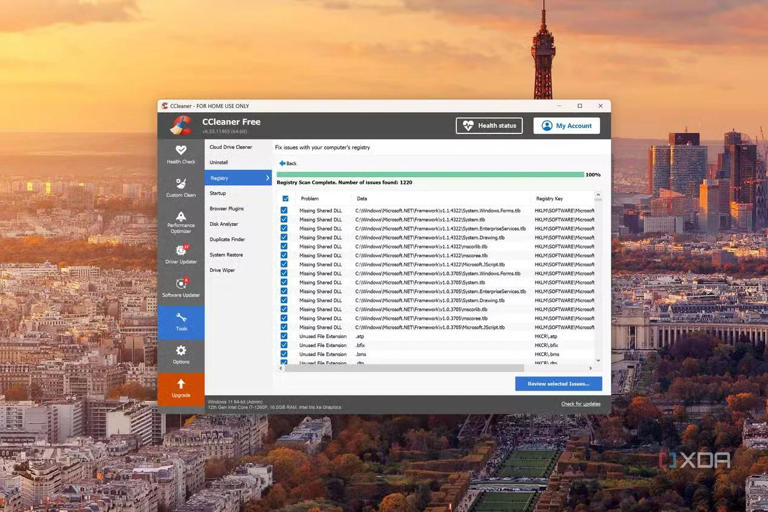Toggle the select-all checkbox in header row
Viewport: 768px width, 512px height.
pos(285,198)
